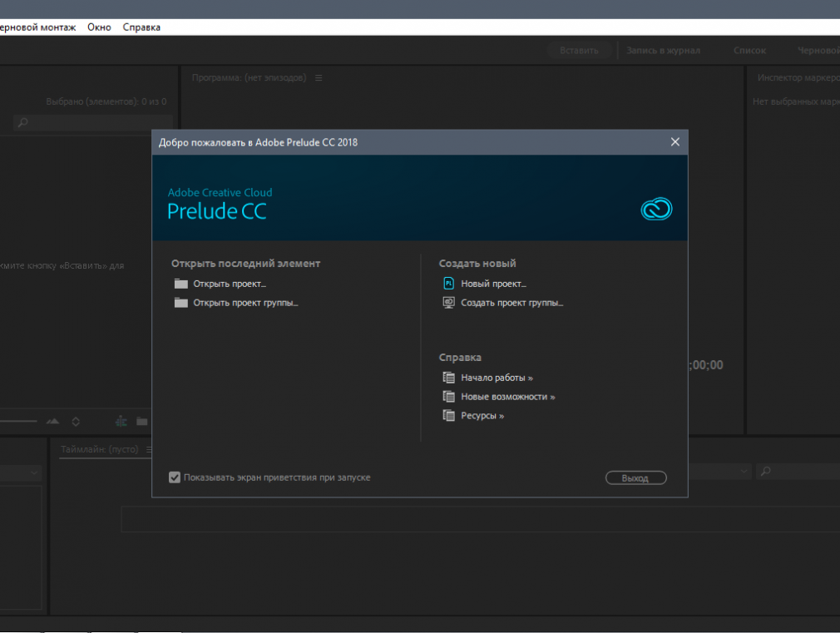Switch to the 'Черновой' workspace at the toolbar's right end
The image size is (840, 633).
[818, 51]
